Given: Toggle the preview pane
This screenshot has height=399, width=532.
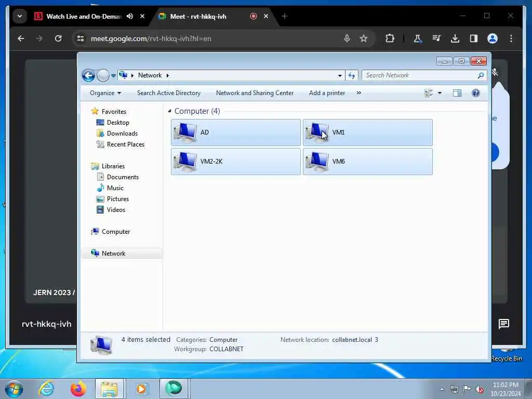Looking at the screenshot, I should pyautogui.click(x=457, y=93).
